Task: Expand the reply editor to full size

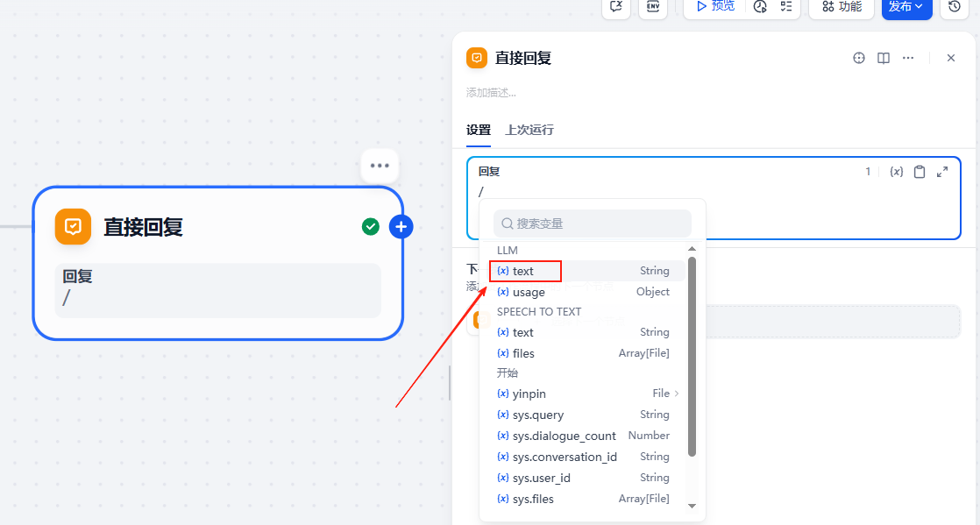Action: [x=942, y=172]
